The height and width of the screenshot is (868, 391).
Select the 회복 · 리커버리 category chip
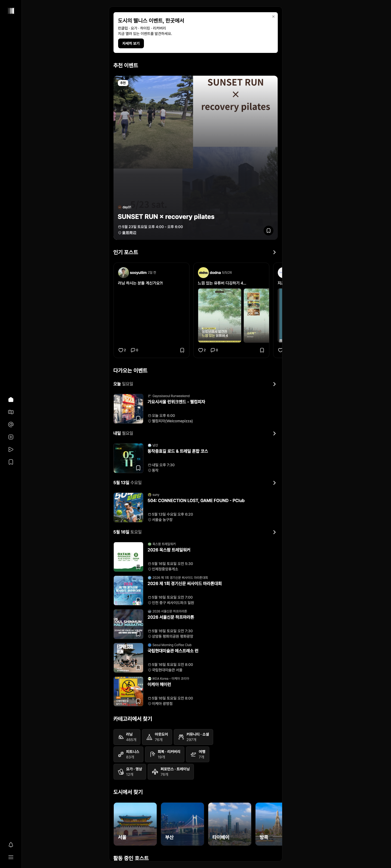click(x=165, y=754)
